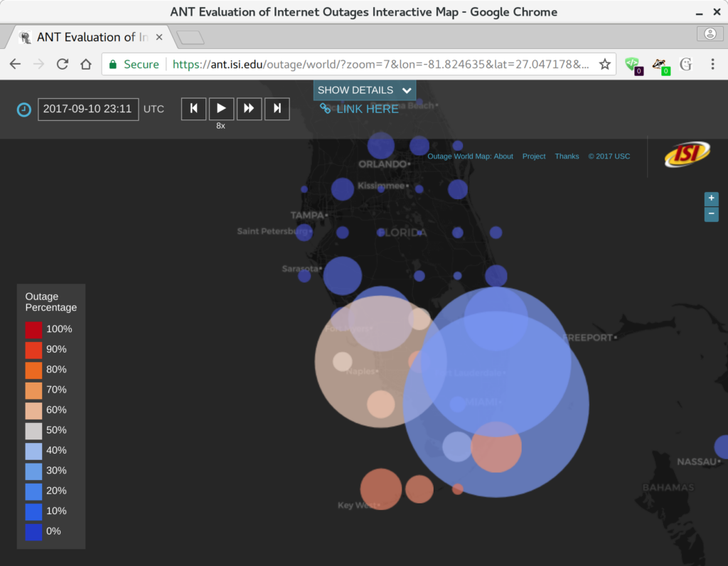Skip to end with skip-forward button
Image resolution: width=728 pixels, height=566 pixels.
[x=277, y=109]
